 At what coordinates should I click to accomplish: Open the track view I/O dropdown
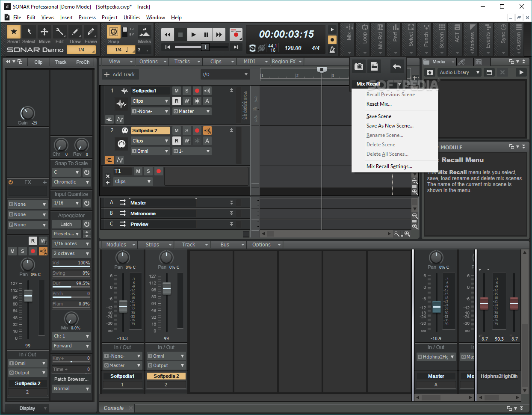[x=225, y=74]
